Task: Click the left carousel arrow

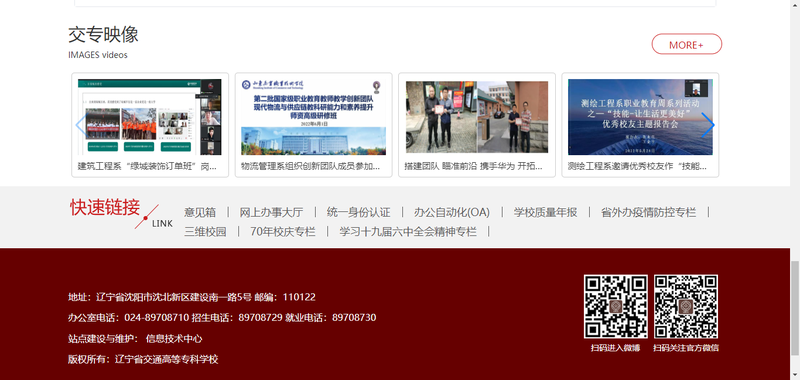Action: point(81,125)
